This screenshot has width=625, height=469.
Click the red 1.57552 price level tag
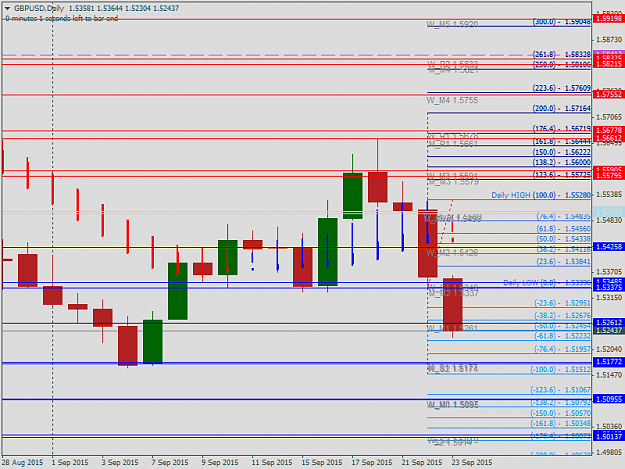608,94
